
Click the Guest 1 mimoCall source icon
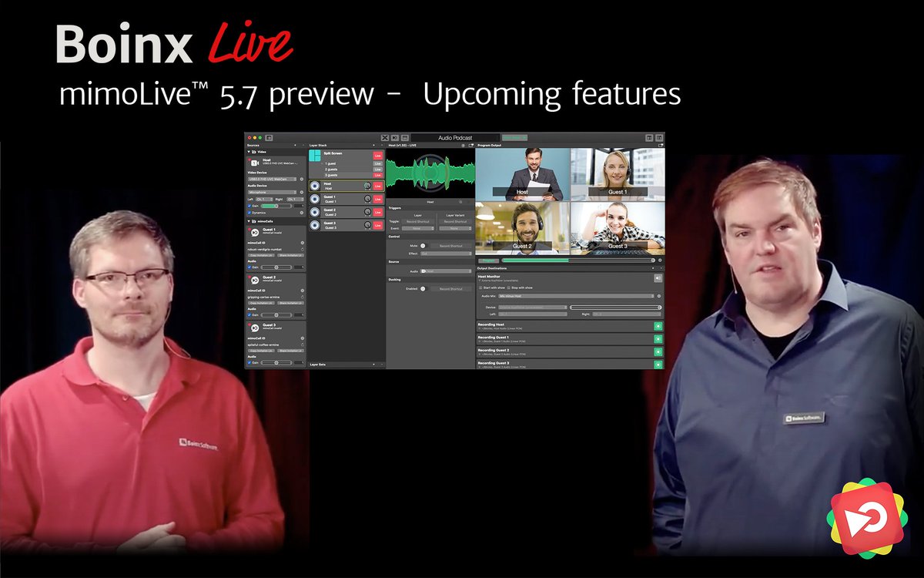(x=255, y=232)
